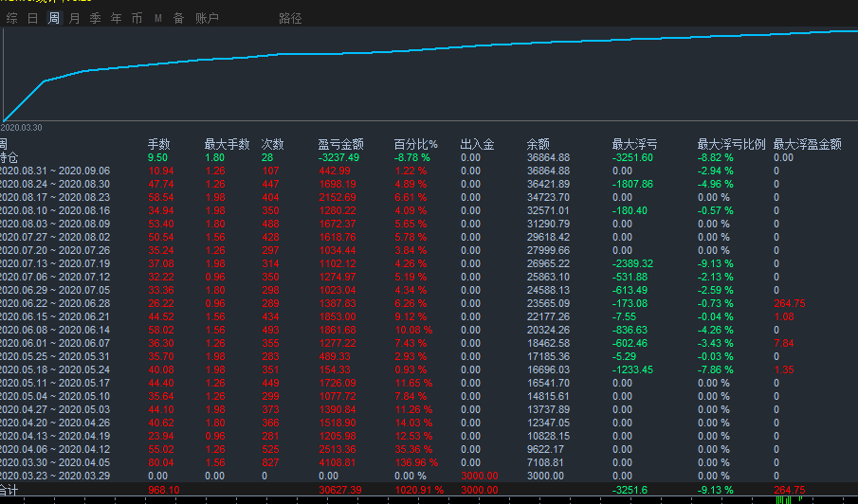The width and height of the screenshot is (858, 504).
Task: Open the 月 monthly statistics tab
Action: (x=74, y=18)
